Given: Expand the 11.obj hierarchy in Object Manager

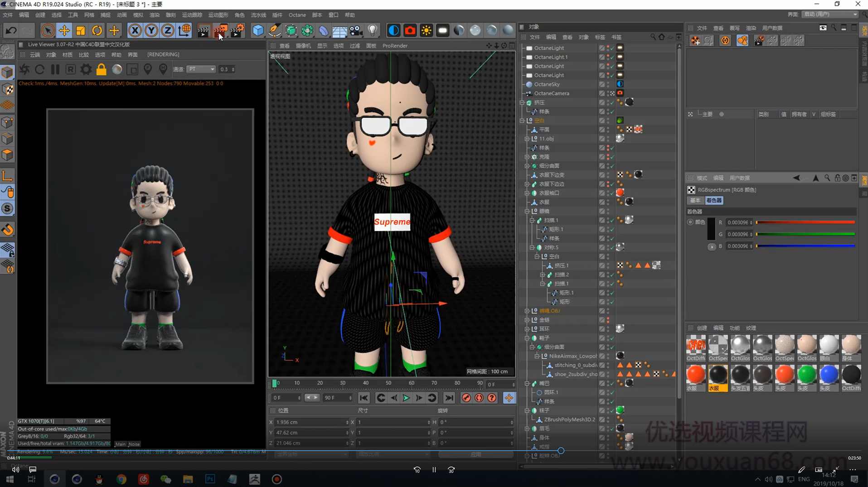Looking at the screenshot, I should click(527, 139).
